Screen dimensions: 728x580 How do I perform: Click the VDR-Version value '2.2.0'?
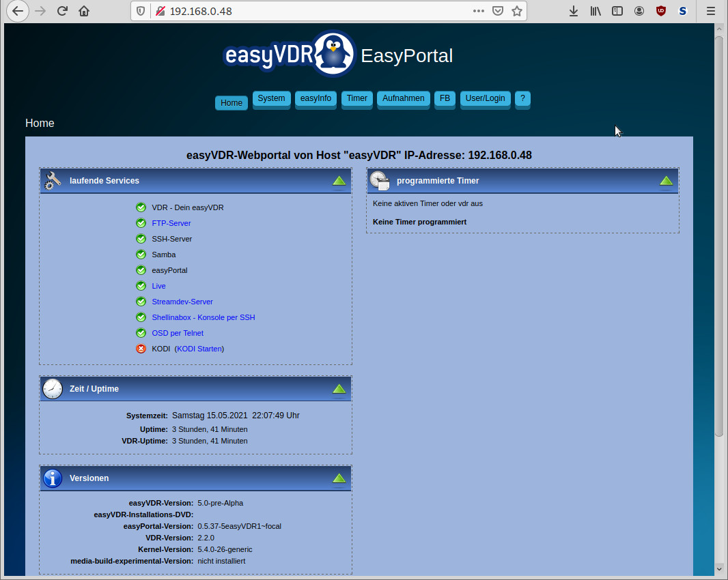pos(206,538)
